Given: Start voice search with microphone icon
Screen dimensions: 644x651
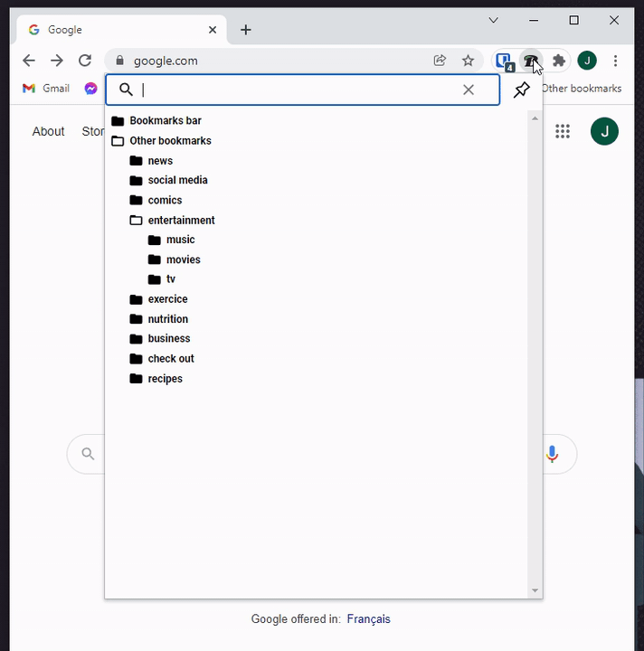Looking at the screenshot, I should tap(552, 454).
